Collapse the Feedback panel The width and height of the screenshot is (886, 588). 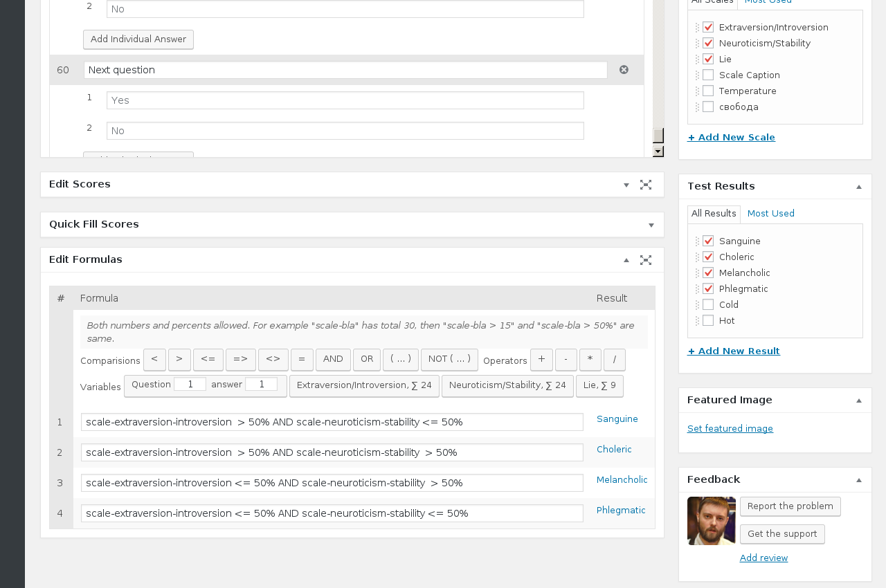point(859,480)
